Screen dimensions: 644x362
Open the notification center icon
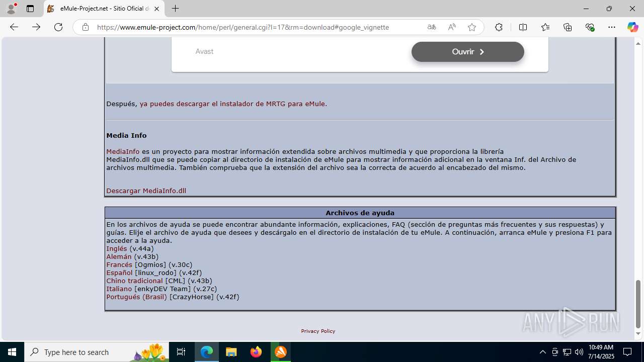(627, 352)
